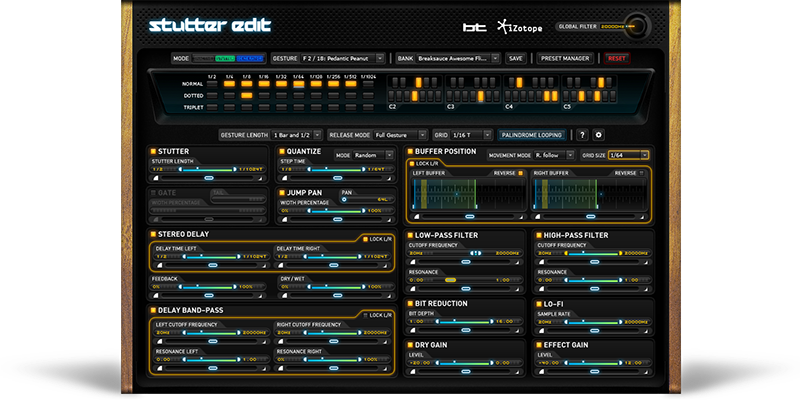Turn the Global Filter knob
This screenshot has height=400, width=800.
pyautogui.click(x=636, y=26)
